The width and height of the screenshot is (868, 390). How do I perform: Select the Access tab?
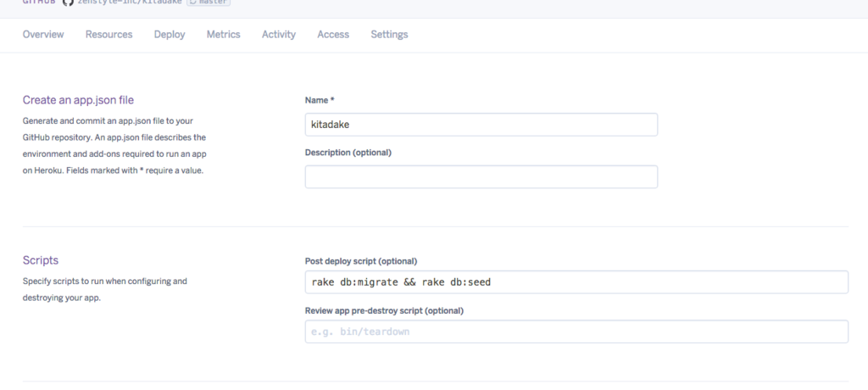click(x=332, y=35)
